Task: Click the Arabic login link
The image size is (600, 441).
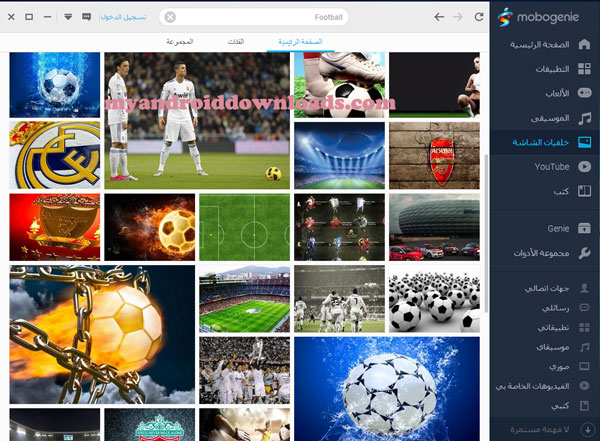Action: point(123,17)
